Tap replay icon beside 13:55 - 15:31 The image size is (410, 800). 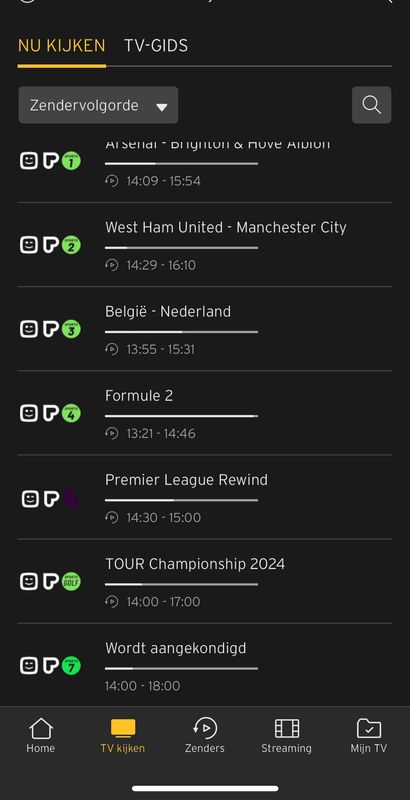(x=112, y=349)
